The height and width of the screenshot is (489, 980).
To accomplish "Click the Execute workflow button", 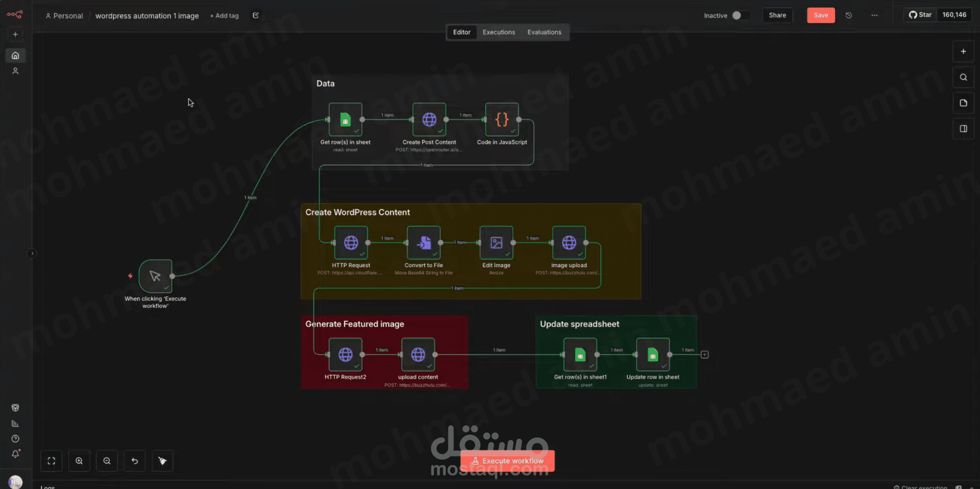I will coord(507,461).
